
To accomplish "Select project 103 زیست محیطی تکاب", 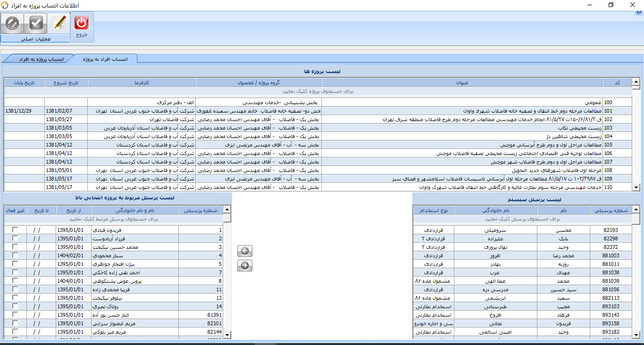I will [318, 128].
